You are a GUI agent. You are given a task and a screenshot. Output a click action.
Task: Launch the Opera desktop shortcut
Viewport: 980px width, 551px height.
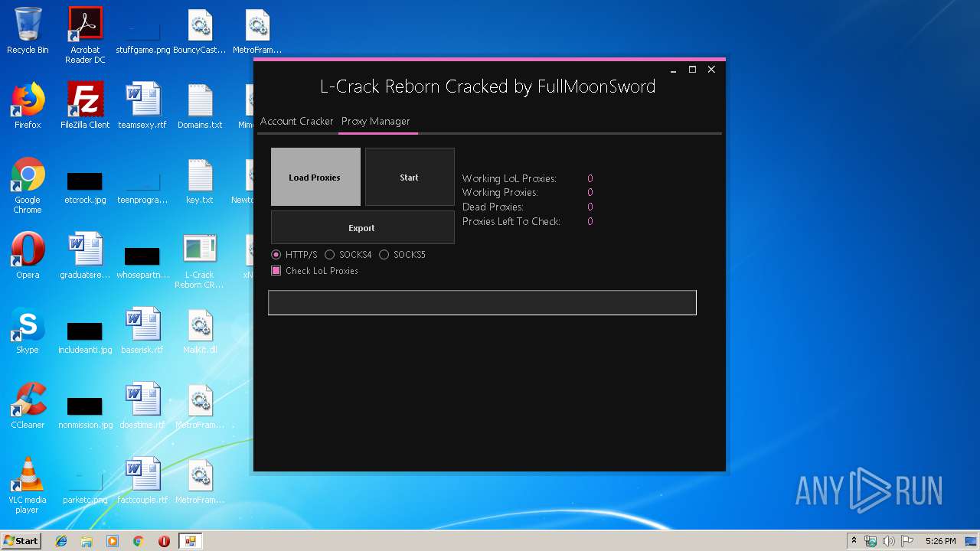click(x=28, y=256)
